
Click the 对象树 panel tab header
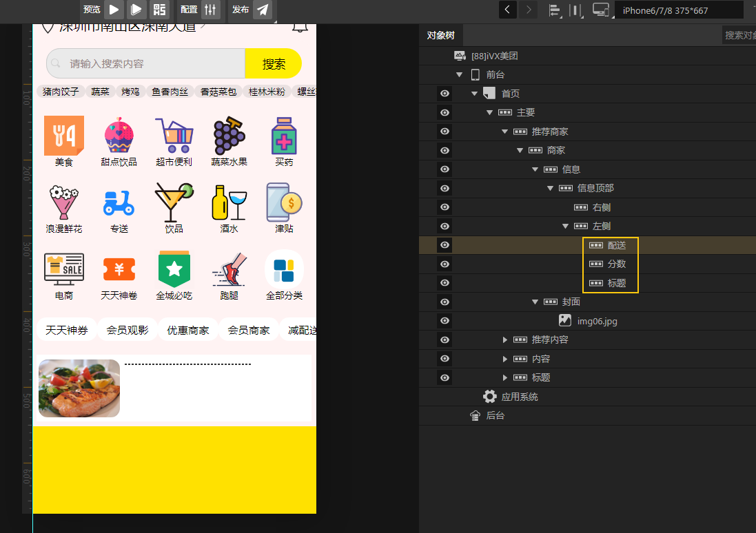pos(441,34)
